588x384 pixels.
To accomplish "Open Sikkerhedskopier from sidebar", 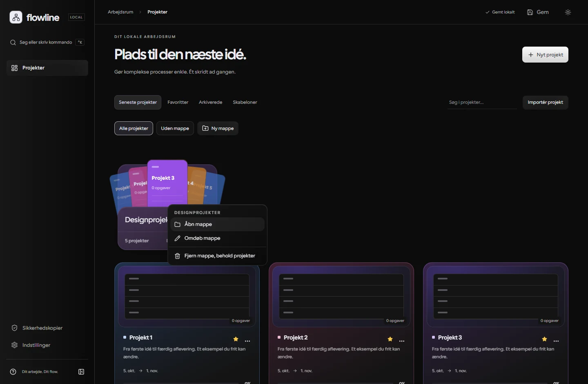I will pyautogui.click(x=47, y=328).
